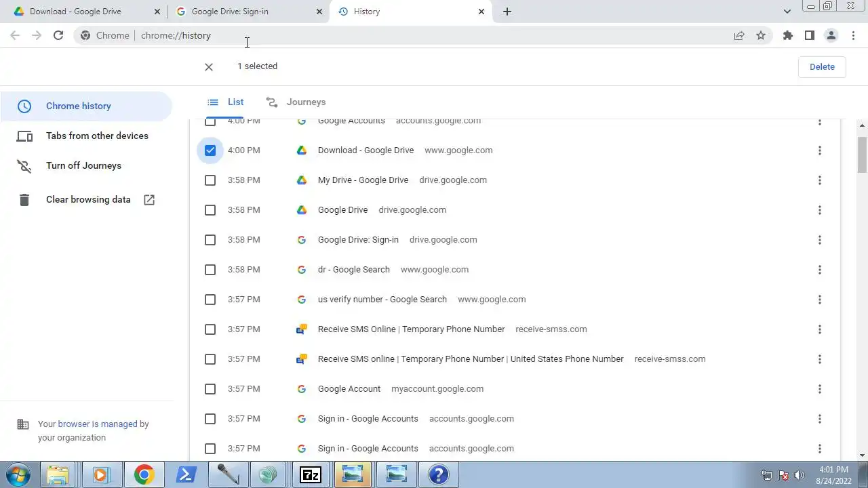
Task: Switch to the Journeys tab
Action: tap(296, 102)
